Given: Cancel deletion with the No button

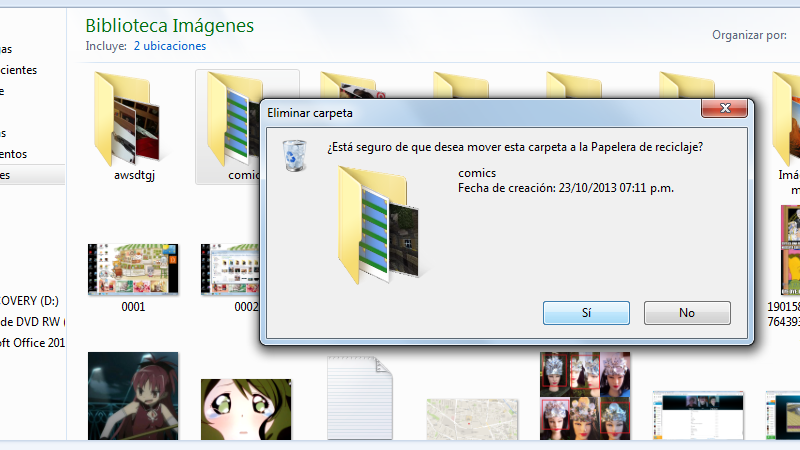Looking at the screenshot, I should (687, 312).
